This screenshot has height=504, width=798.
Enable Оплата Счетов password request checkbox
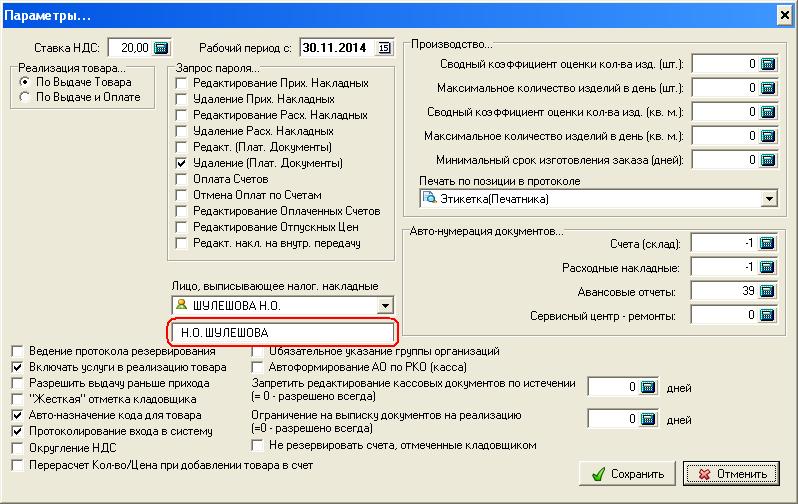(x=181, y=179)
